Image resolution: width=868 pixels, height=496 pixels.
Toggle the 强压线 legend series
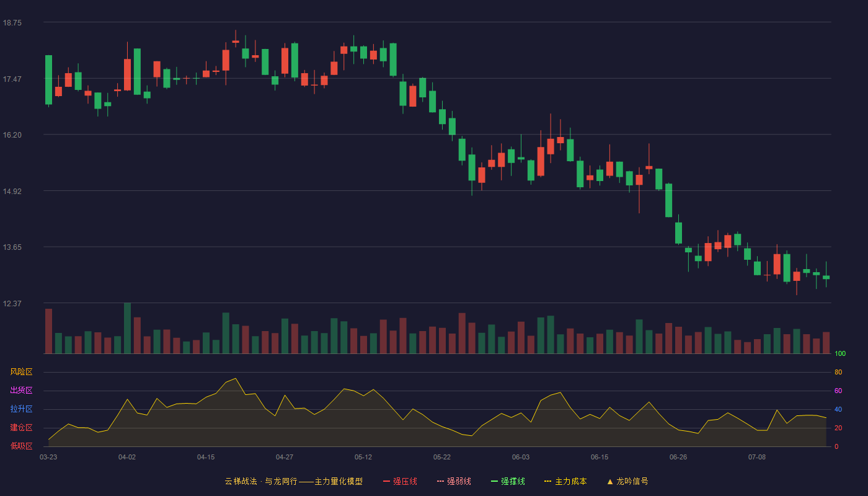[x=400, y=481]
